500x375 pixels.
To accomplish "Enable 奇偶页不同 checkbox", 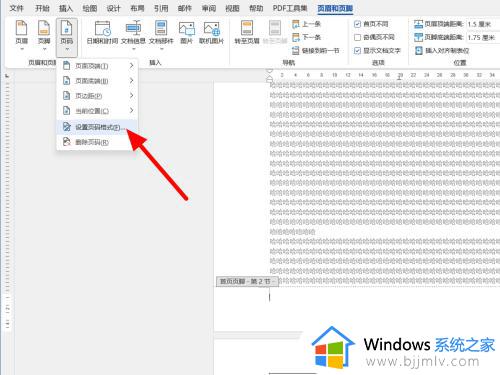I will (357, 37).
